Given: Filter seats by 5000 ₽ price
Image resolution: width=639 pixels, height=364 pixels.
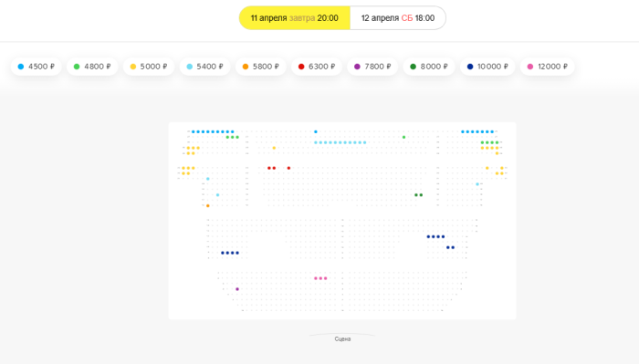Looking at the screenshot, I should point(148,67).
